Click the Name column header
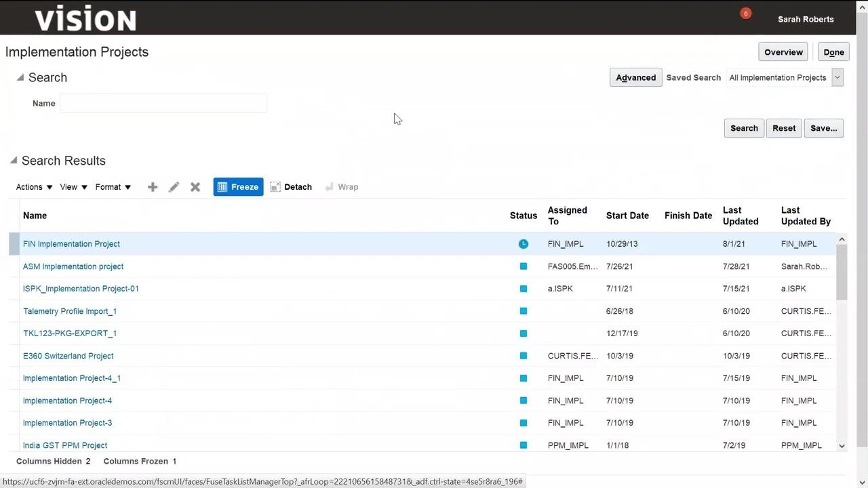Viewport: 868px width, 488px height. pyautogui.click(x=35, y=216)
